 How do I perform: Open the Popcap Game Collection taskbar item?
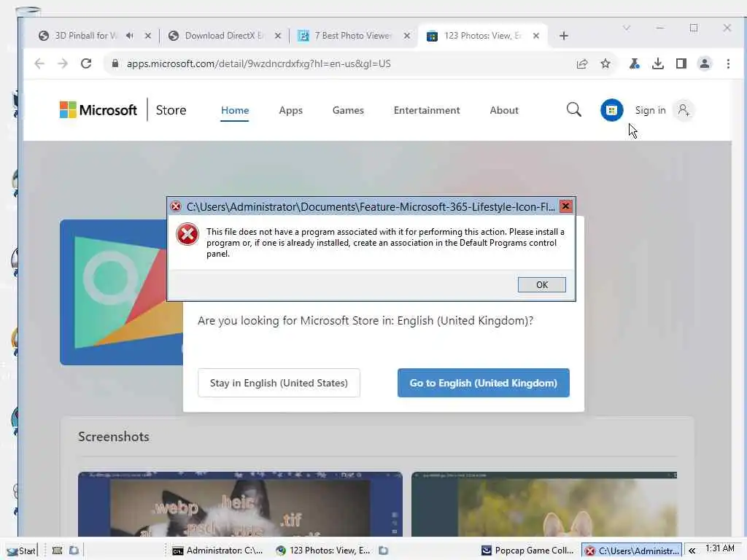[528, 551]
